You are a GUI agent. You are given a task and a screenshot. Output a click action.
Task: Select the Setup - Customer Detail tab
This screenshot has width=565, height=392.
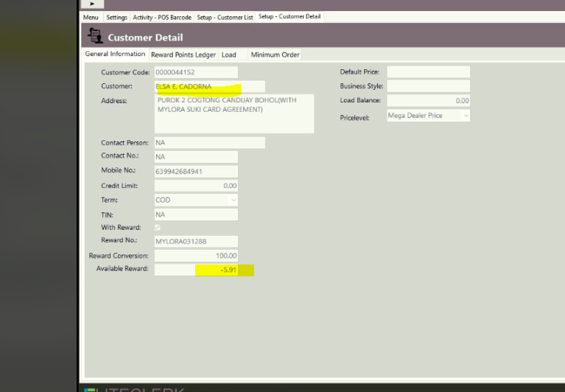(289, 17)
